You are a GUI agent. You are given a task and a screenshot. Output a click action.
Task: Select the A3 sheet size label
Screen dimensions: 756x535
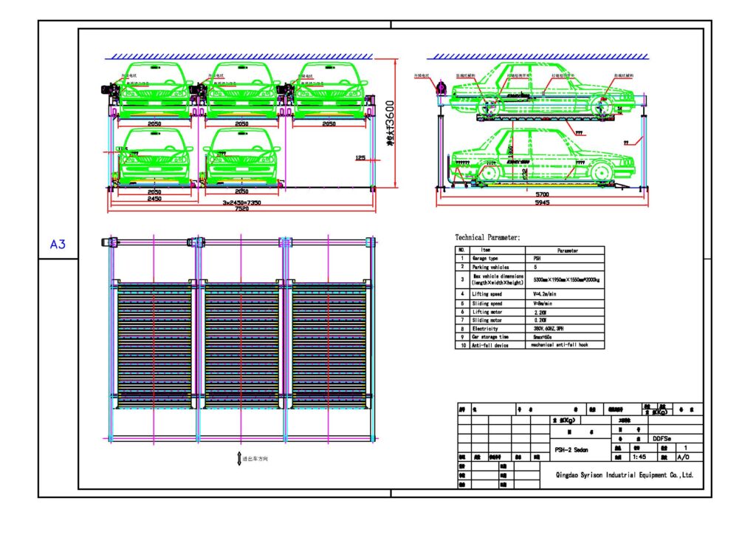(x=56, y=242)
